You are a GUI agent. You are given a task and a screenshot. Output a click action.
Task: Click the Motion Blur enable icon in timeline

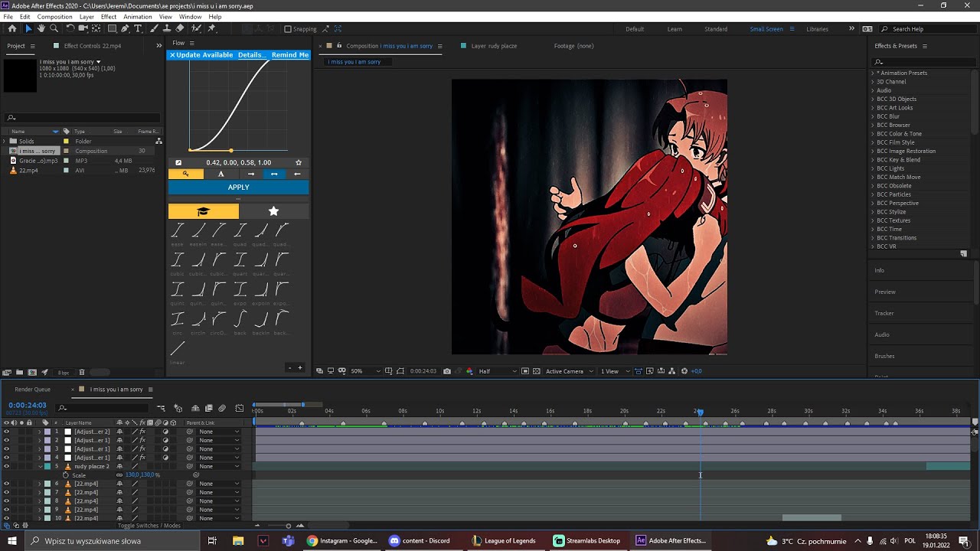click(x=222, y=409)
